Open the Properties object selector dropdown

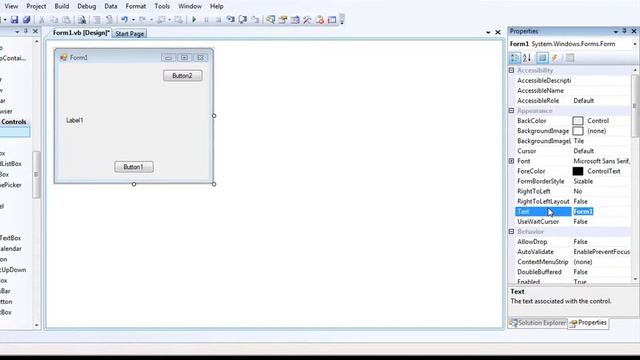(x=635, y=44)
